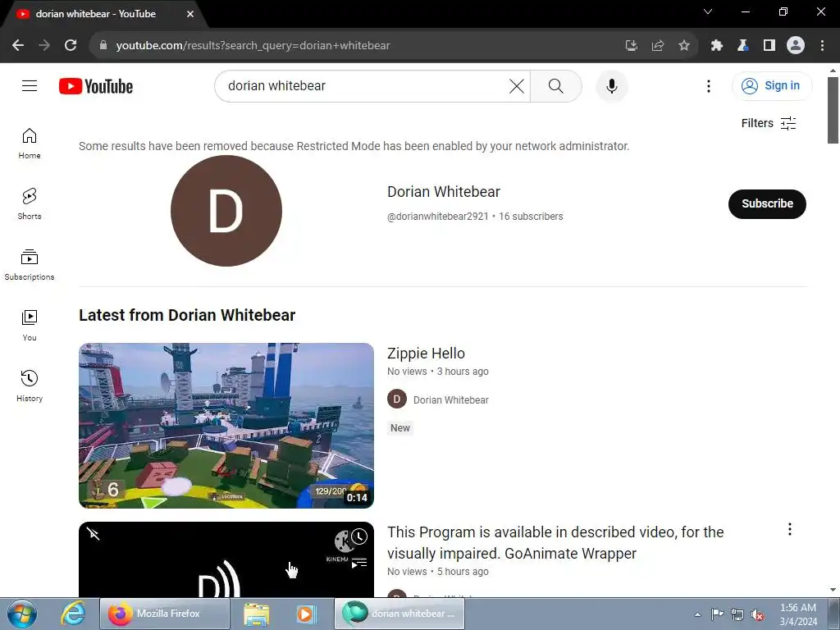The height and width of the screenshot is (630, 840).
Task: Open Subscriptions in the sidebar
Action: pyautogui.click(x=30, y=265)
